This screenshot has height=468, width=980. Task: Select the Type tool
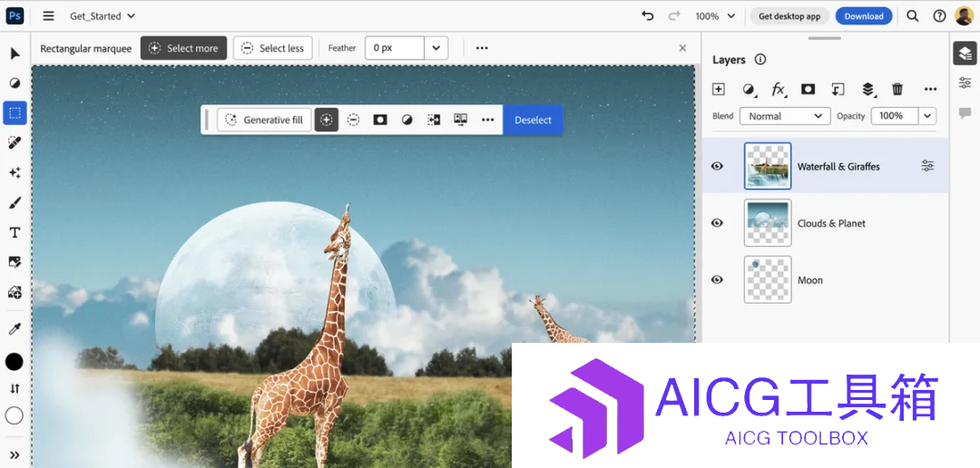(x=15, y=232)
